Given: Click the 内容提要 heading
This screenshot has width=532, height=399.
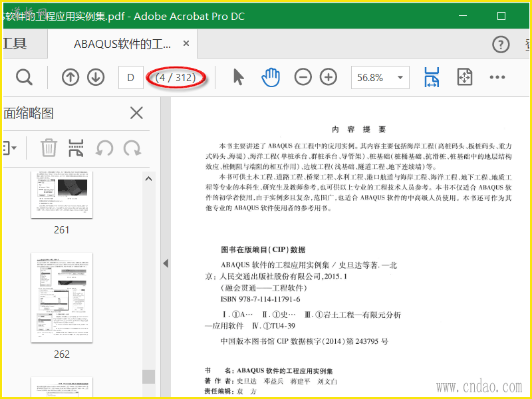Looking at the screenshot, I should (x=359, y=129).
